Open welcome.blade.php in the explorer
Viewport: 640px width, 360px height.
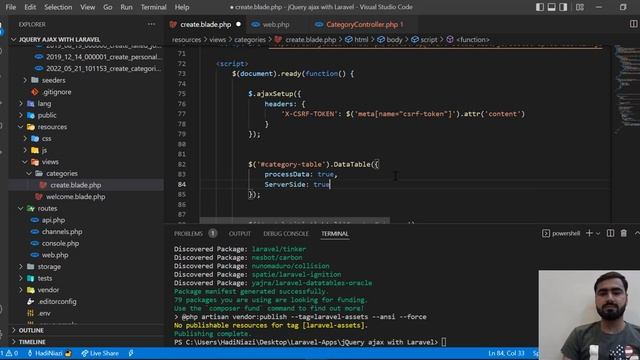76,197
